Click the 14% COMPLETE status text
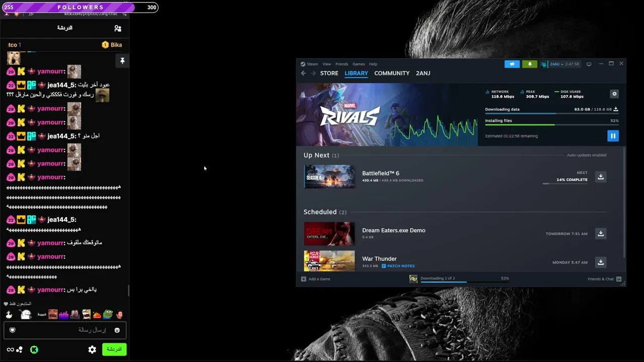The image size is (644, 362). point(572,180)
